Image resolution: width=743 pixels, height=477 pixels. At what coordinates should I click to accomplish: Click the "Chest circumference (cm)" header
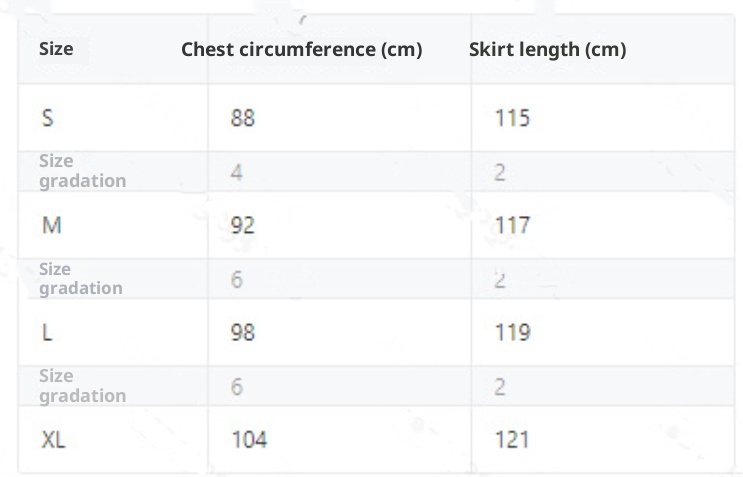[301, 49]
